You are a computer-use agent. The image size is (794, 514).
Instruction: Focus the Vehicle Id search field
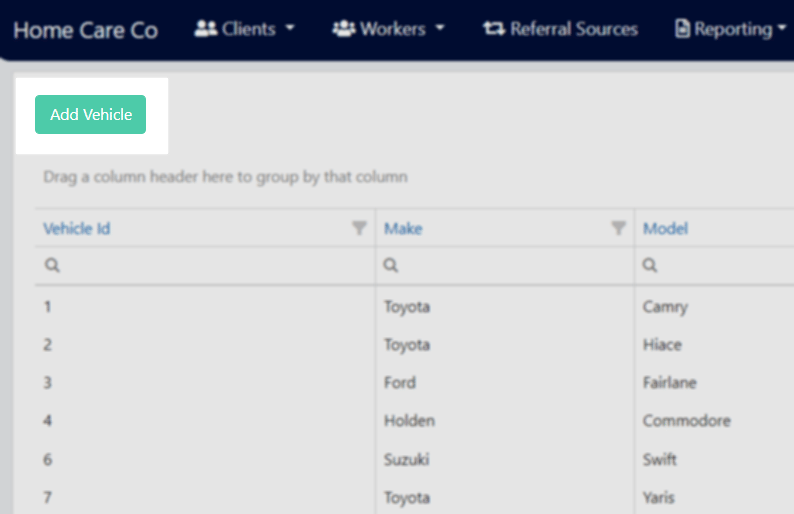(205, 265)
